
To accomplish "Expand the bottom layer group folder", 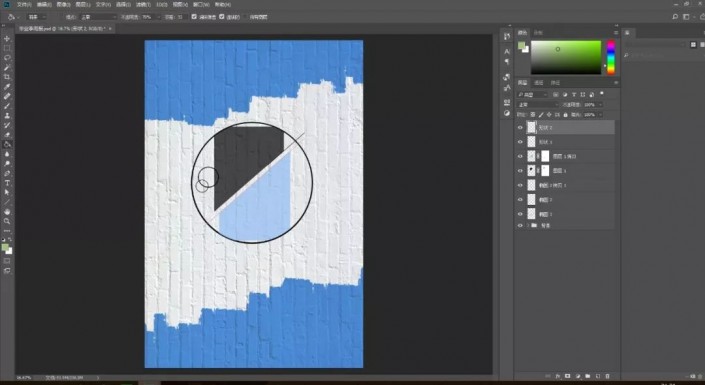I will [x=527, y=225].
